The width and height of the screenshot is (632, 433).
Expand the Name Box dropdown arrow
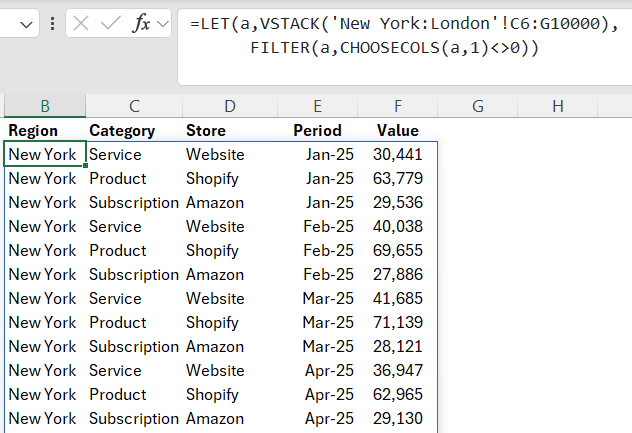coord(27,24)
